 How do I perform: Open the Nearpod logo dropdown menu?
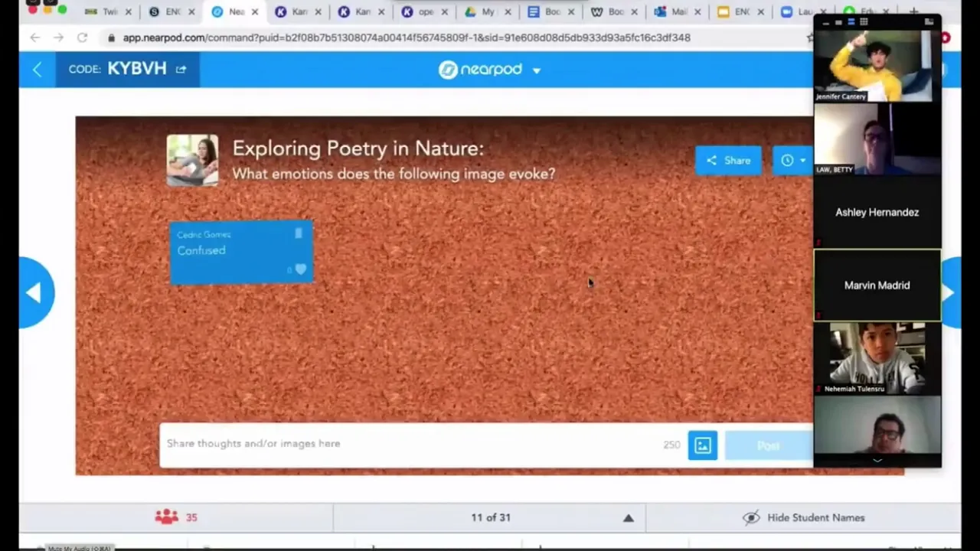[x=536, y=70]
